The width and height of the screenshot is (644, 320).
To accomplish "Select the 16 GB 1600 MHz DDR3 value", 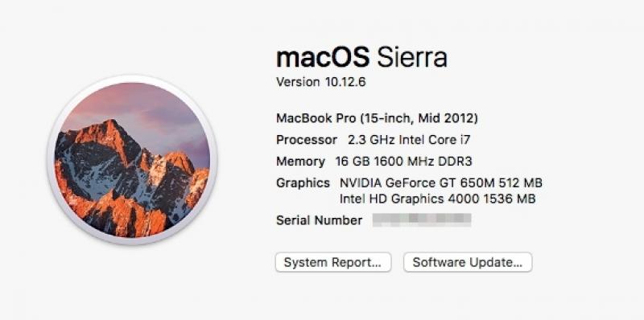I will 404,162.
